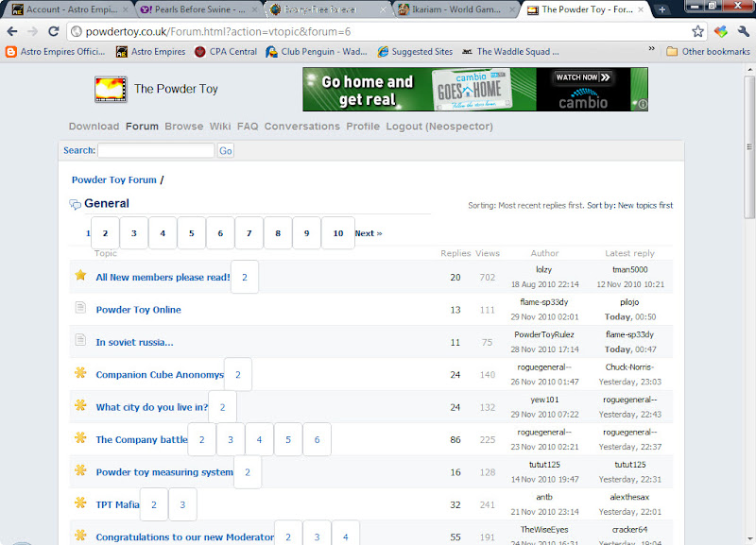Click the asterisk icon beside TPT Mafia
756x545 pixels.
(x=80, y=502)
